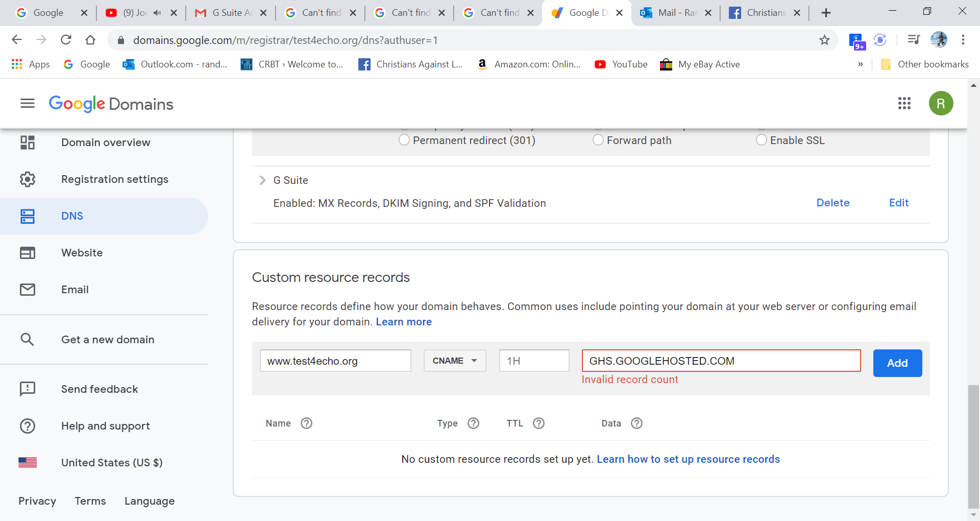Viewport: 980px width, 521px height.
Task: Bookmark this page with the star icon
Action: (x=824, y=40)
